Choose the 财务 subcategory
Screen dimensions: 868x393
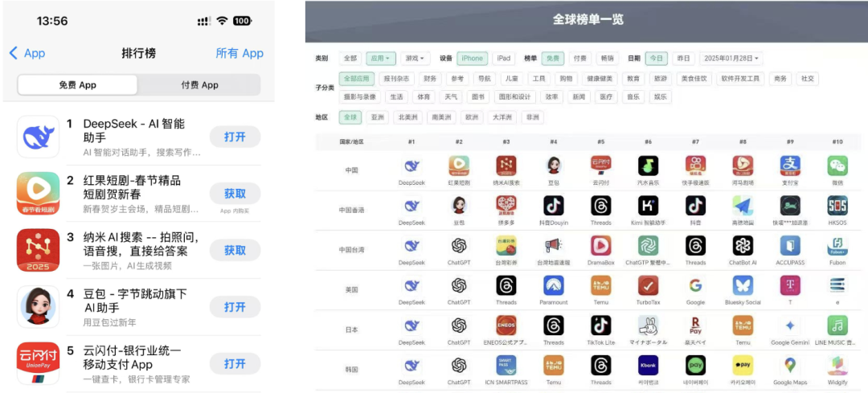(429, 79)
